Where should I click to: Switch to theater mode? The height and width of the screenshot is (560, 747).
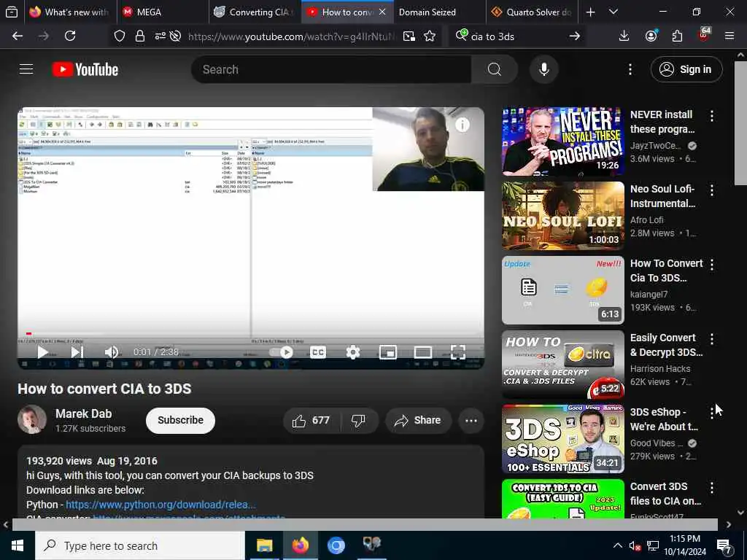pos(422,352)
